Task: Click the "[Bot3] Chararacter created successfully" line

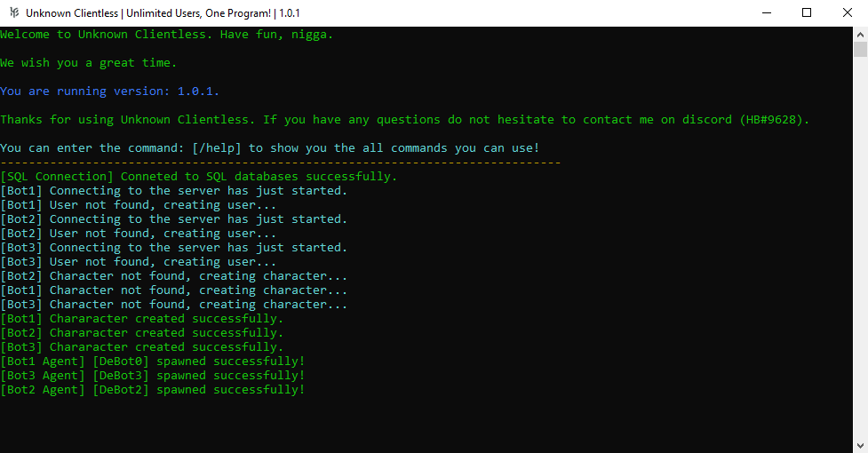Action: point(142,347)
